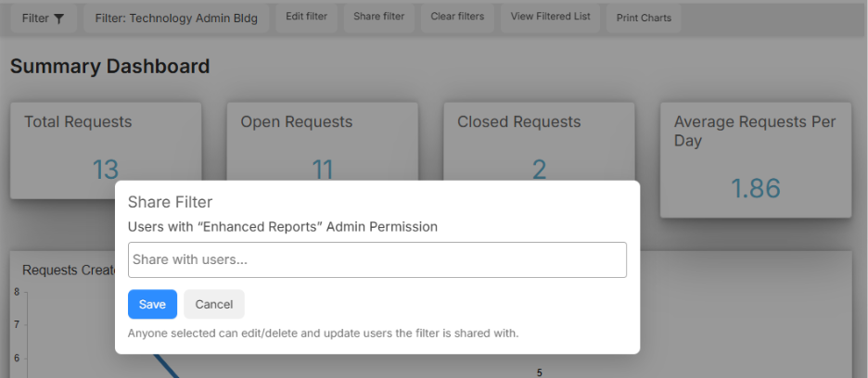
Task: Open View Filtered List
Action: 550,17
